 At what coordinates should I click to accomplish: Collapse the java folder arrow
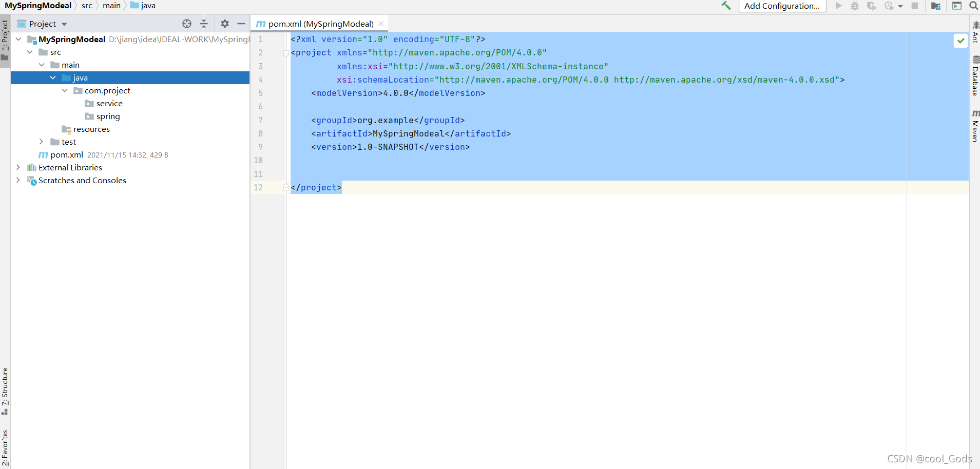click(x=53, y=77)
